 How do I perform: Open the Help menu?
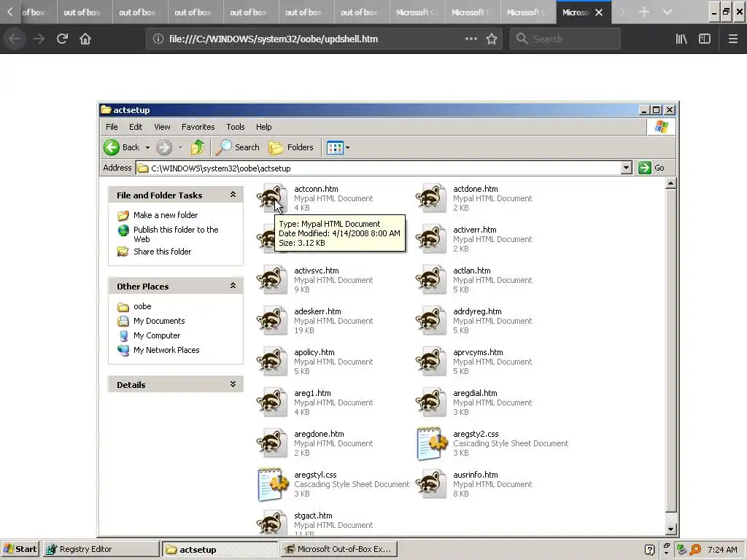coord(263,127)
